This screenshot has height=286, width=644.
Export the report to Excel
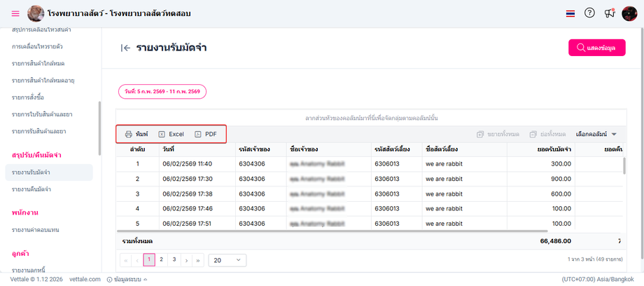pyautogui.click(x=171, y=134)
